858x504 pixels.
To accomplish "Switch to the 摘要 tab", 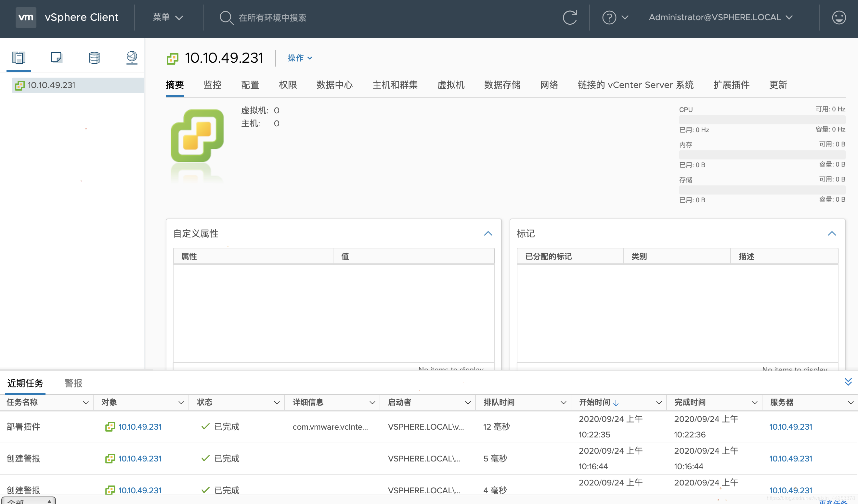I will pyautogui.click(x=175, y=85).
